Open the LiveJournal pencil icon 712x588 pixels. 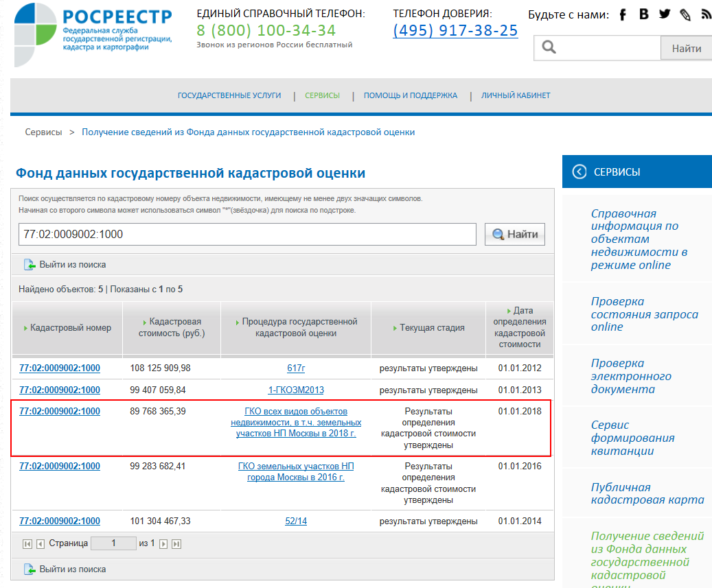point(685,15)
